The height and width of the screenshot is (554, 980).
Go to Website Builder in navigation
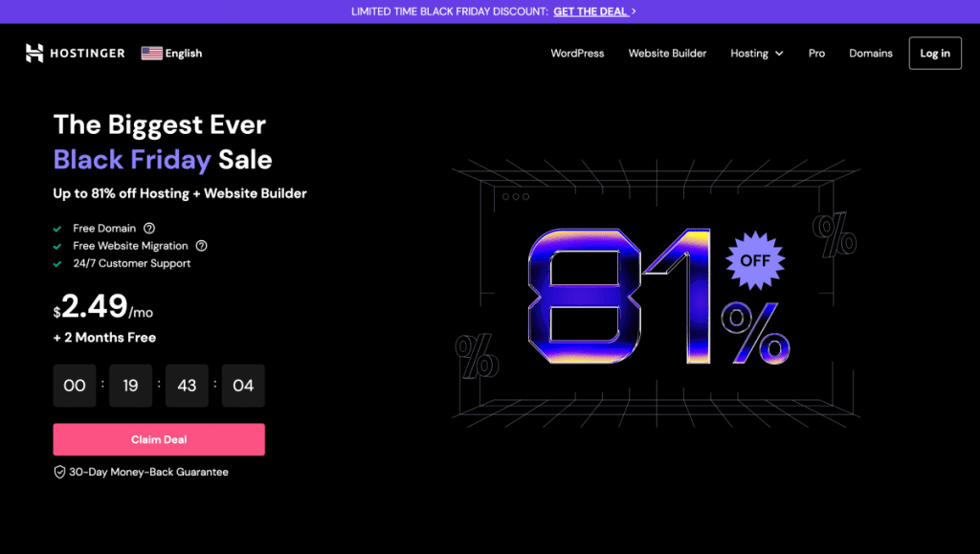[667, 54]
